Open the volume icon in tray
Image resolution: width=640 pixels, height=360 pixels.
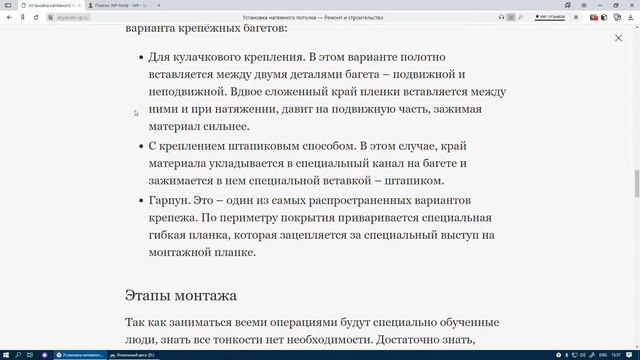583,355
